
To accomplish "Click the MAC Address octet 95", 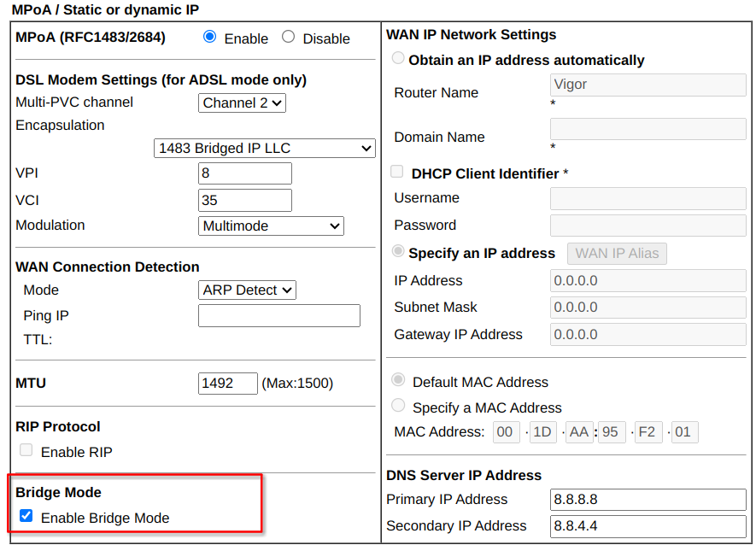I will (612, 432).
